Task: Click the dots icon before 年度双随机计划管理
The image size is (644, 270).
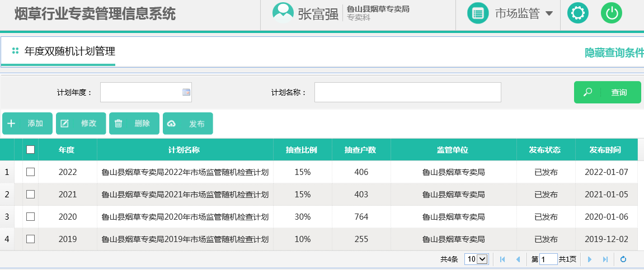Action: tap(16, 51)
